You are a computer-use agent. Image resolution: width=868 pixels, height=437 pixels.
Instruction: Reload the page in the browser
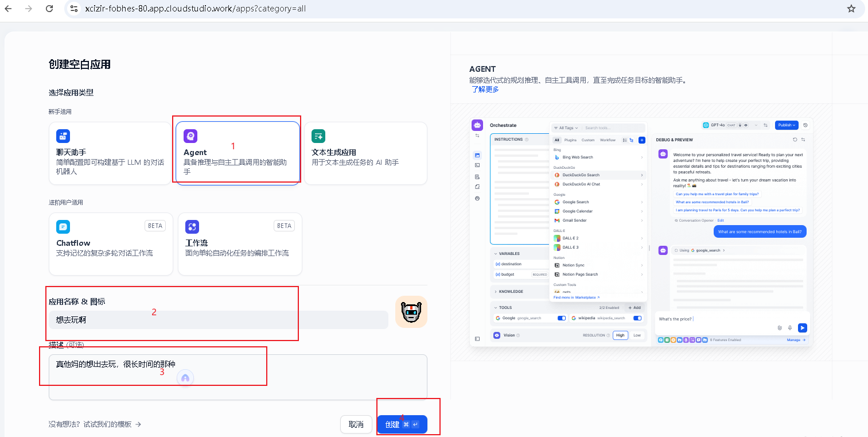click(x=49, y=9)
